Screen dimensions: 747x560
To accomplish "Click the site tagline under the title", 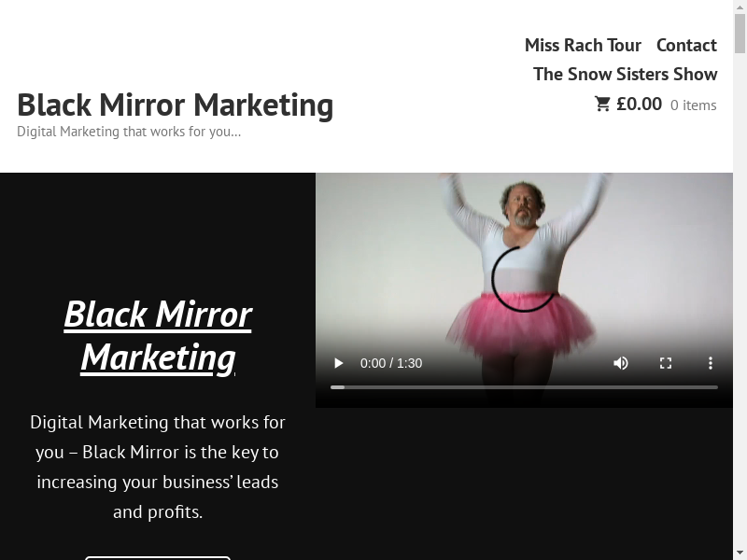I will coord(129,132).
